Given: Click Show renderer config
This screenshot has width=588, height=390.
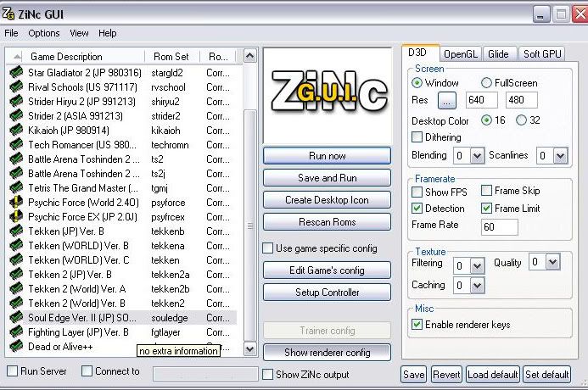Looking at the screenshot, I should [x=327, y=353].
